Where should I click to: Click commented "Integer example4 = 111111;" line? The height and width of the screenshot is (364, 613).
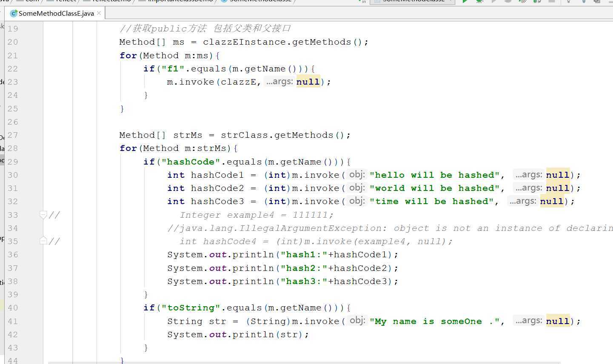click(x=257, y=215)
